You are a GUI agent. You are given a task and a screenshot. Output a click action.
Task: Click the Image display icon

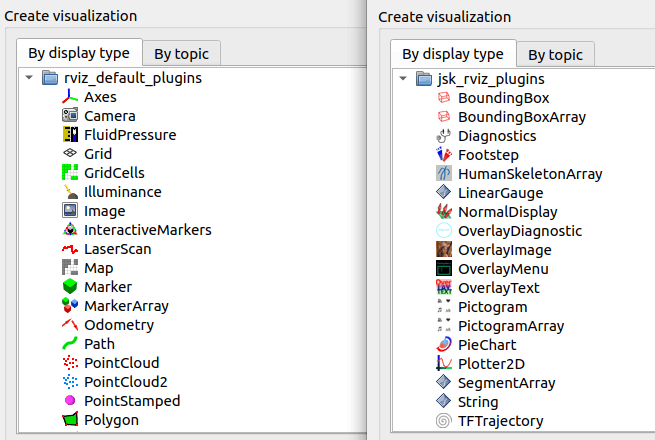point(70,211)
